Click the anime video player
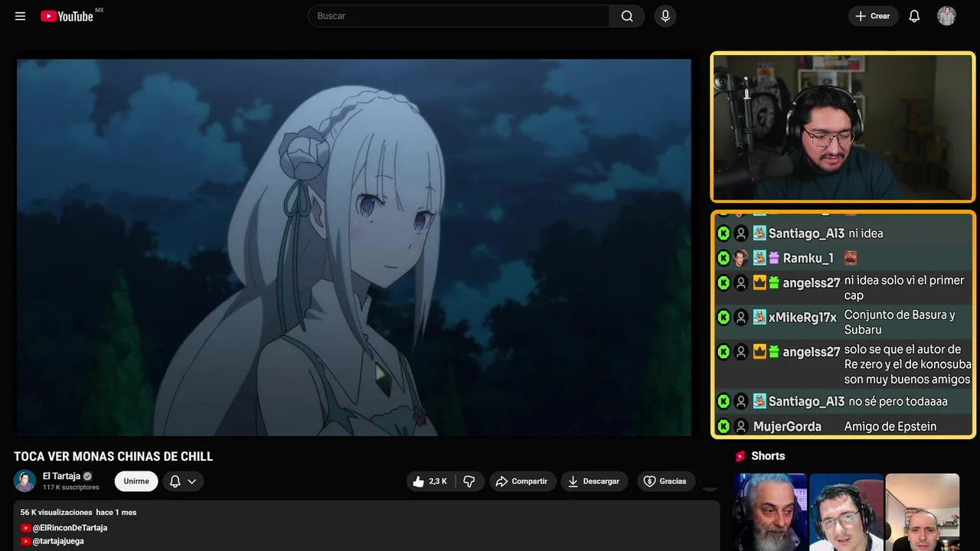The height and width of the screenshot is (551, 980). [354, 247]
